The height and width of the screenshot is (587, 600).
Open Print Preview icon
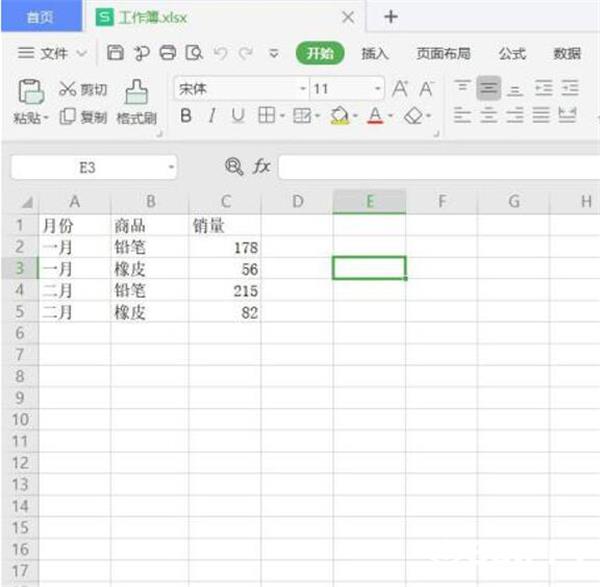[x=194, y=53]
